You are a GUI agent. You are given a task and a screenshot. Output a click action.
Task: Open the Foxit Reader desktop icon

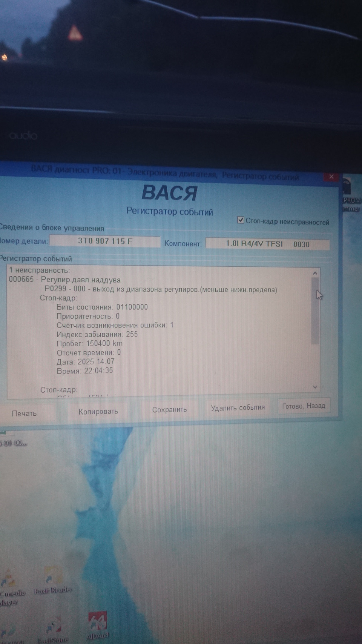pyautogui.click(x=53, y=581)
